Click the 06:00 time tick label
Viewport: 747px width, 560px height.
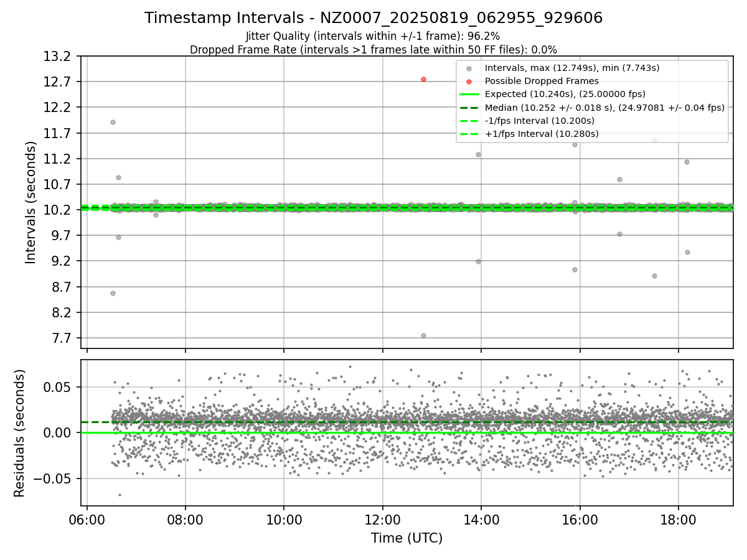click(x=87, y=519)
